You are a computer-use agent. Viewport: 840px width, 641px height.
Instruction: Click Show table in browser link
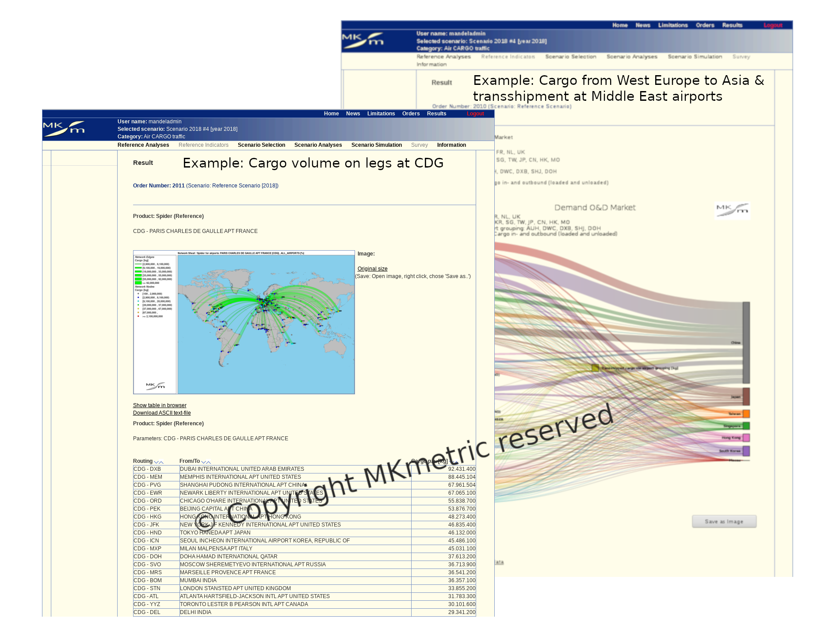click(160, 405)
